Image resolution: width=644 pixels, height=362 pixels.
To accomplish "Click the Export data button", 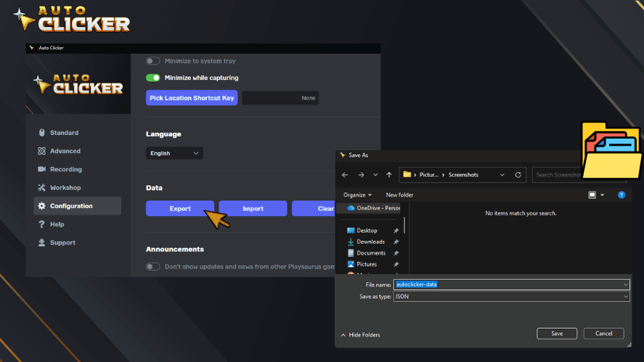I will coord(180,208).
